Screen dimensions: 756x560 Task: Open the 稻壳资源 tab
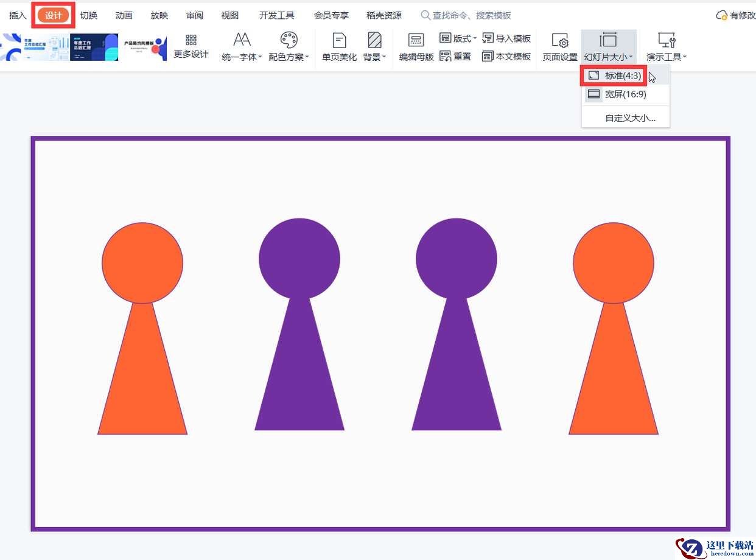(x=384, y=15)
